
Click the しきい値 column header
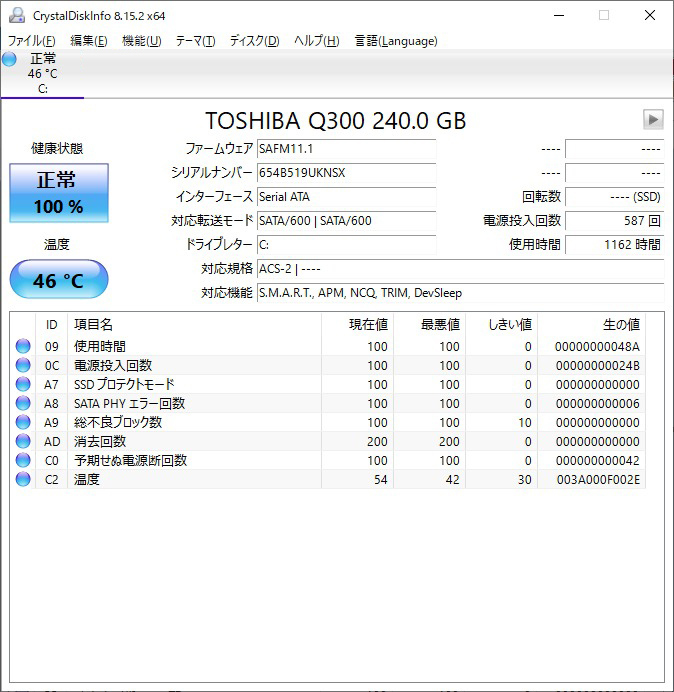coord(501,325)
